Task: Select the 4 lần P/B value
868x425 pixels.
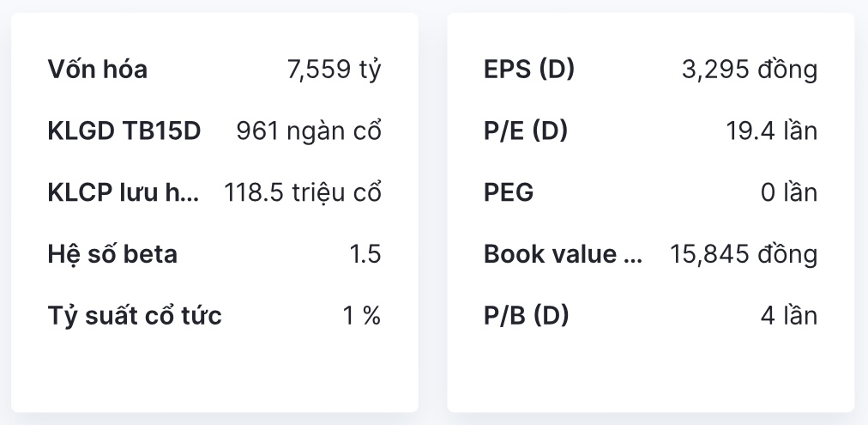Action: [788, 316]
